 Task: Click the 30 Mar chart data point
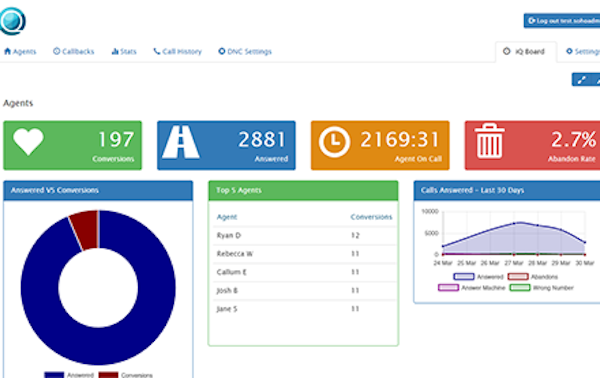(x=585, y=242)
